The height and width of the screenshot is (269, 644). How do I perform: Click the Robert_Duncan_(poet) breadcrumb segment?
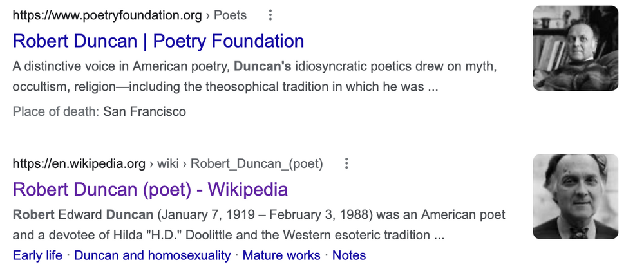point(256,163)
